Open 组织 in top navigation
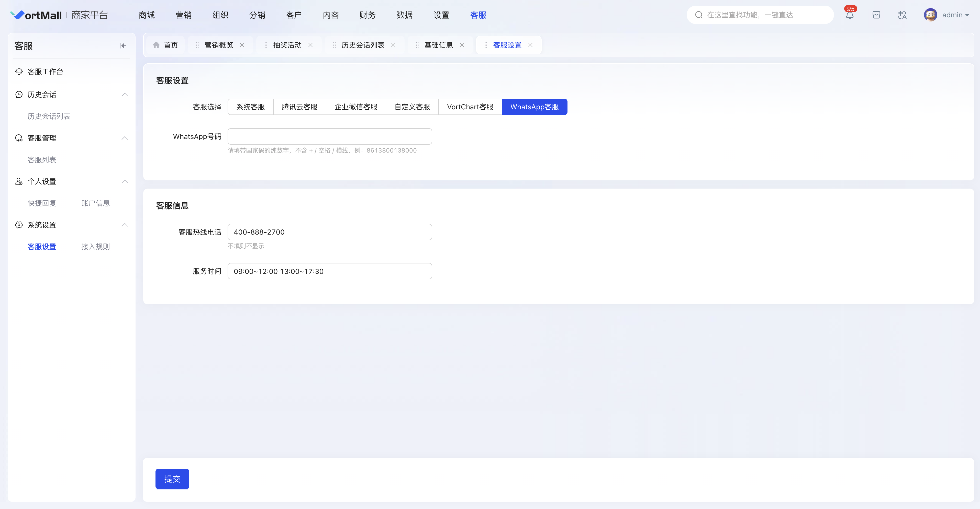Screen dimensions: 980x509 click(x=220, y=15)
